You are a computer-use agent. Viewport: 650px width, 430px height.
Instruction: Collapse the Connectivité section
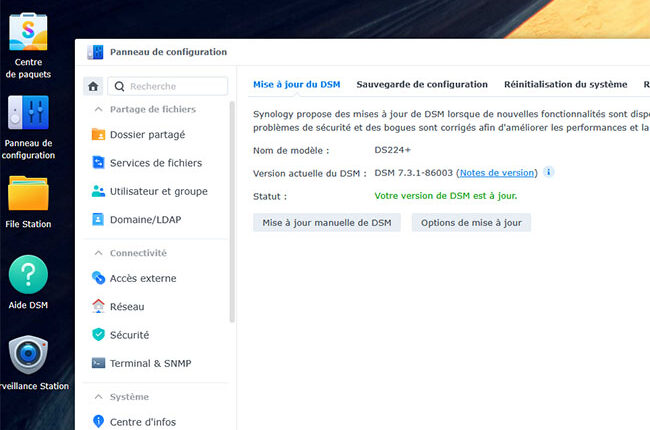(x=98, y=253)
